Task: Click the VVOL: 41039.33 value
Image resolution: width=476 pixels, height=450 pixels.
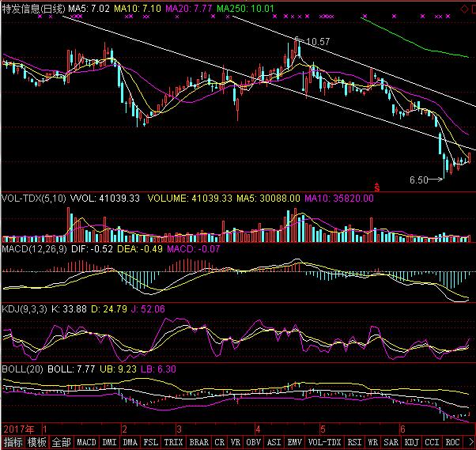Action: (x=105, y=199)
